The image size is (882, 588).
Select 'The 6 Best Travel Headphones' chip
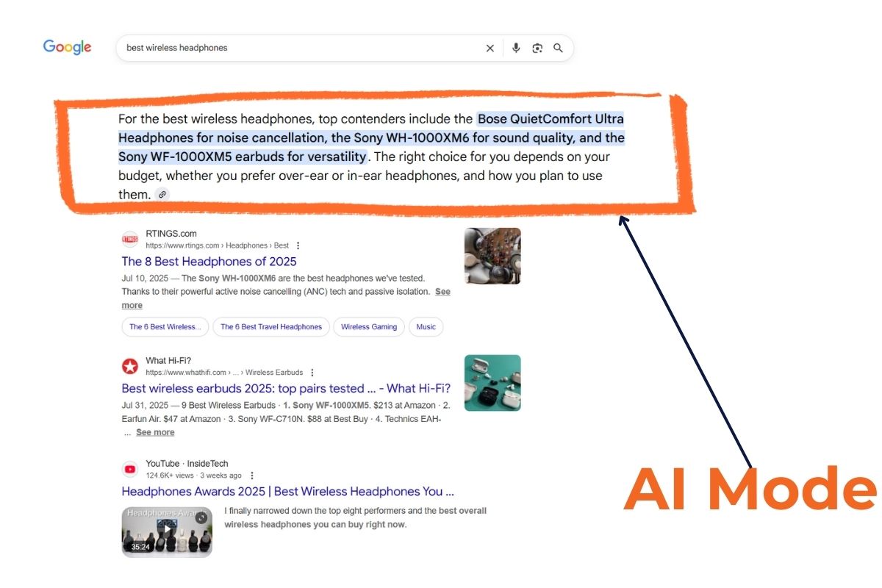[x=271, y=327]
